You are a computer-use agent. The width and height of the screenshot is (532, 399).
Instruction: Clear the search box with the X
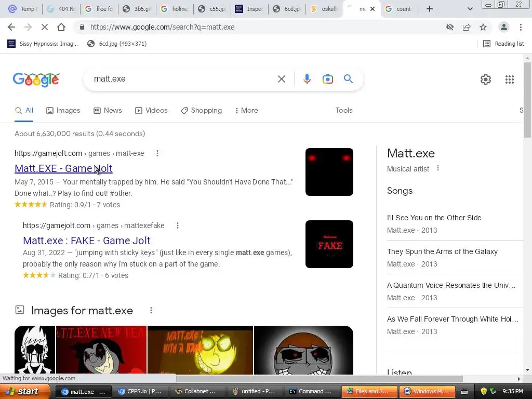281,79
